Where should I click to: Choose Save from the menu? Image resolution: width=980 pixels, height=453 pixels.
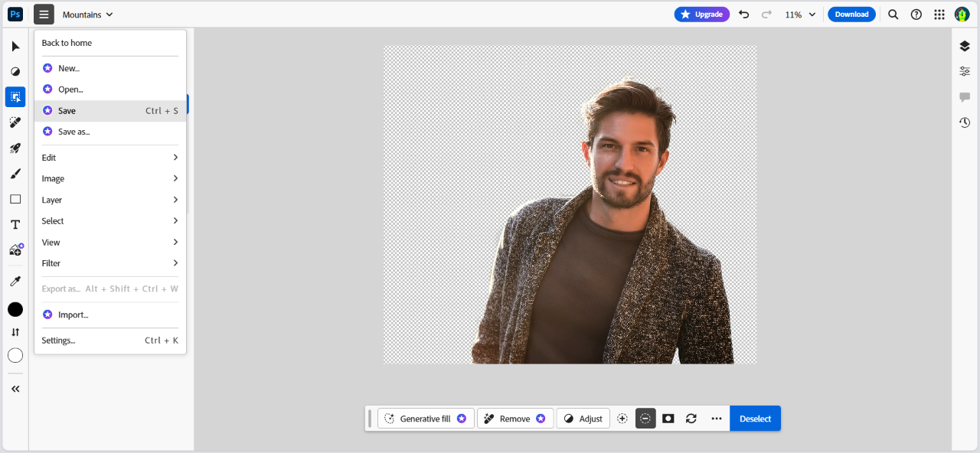coord(110,111)
